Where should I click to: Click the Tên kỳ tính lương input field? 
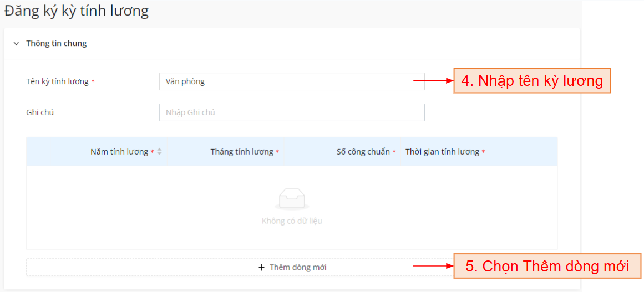(291, 81)
